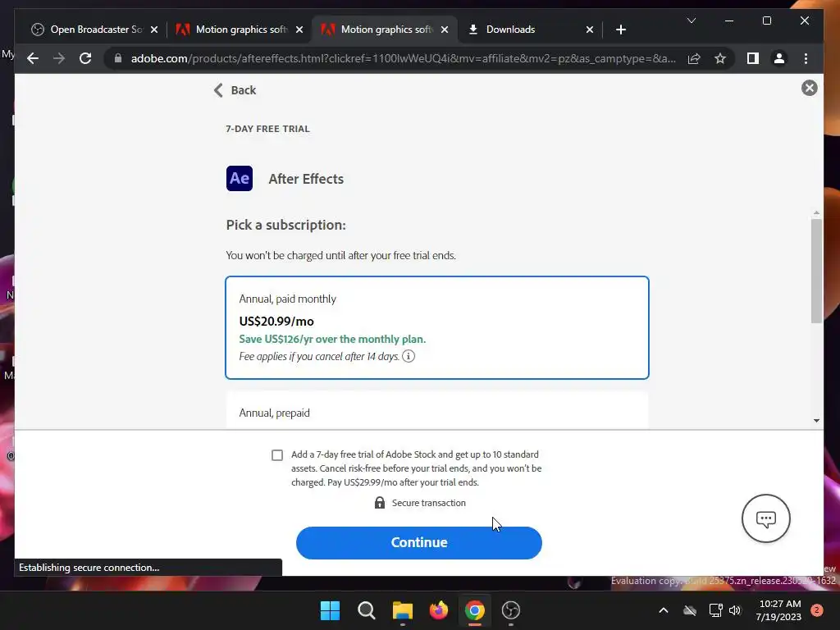Image resolution: width=840 pixels, height=630 pixels.
Task: Close the Downloads tab
Action: [590, 30]
